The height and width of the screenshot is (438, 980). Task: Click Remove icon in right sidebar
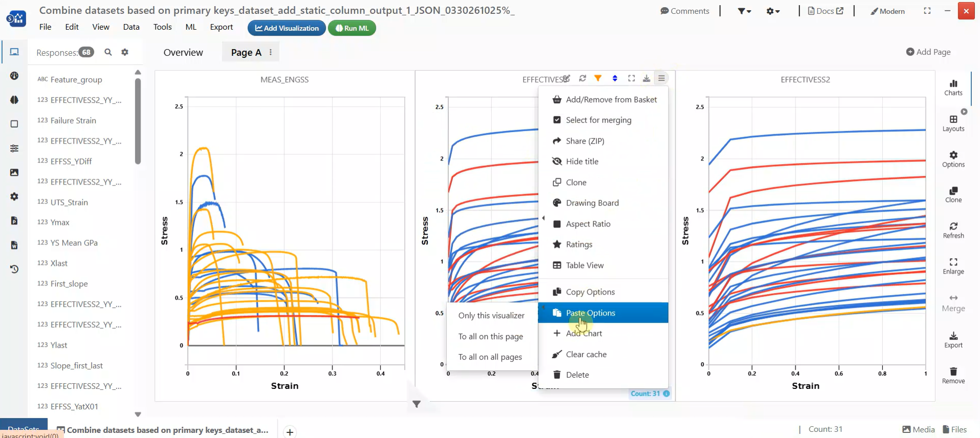pyautogui.click(x=953, y=375)
